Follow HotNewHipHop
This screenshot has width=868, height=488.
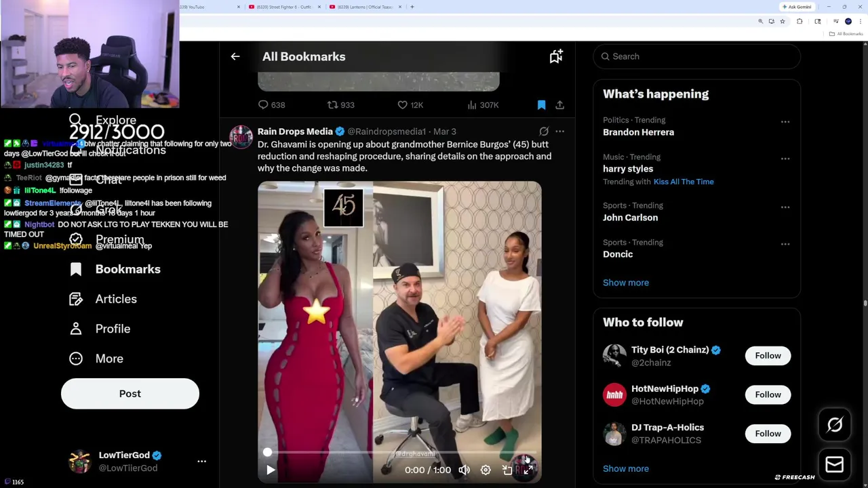click(x=768, y=394)
